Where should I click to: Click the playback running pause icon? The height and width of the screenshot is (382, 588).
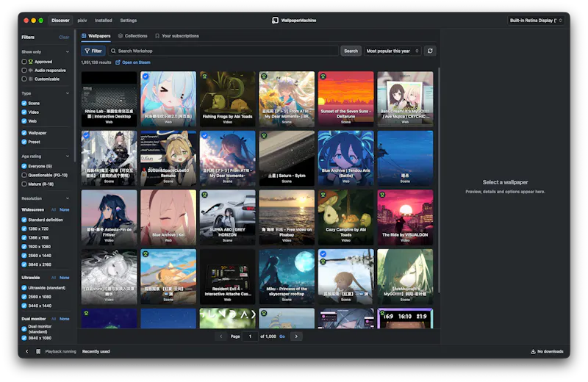pos(38,351)
